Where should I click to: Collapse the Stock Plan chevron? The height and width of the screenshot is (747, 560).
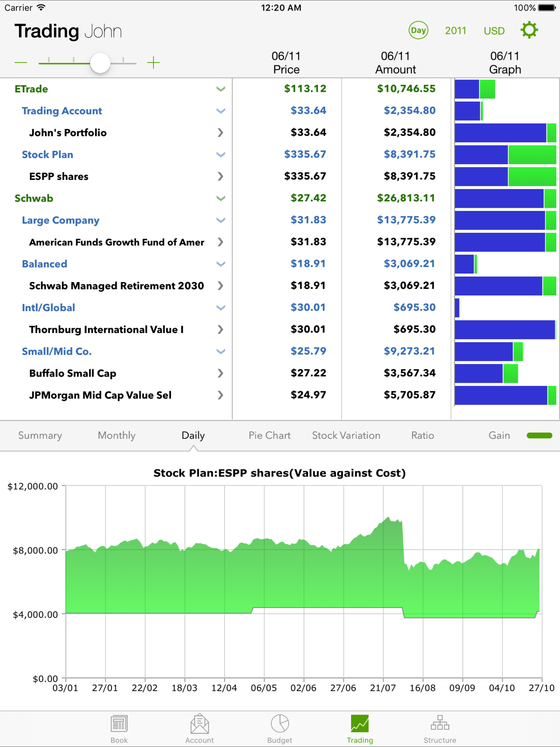(x=221, y=155)
